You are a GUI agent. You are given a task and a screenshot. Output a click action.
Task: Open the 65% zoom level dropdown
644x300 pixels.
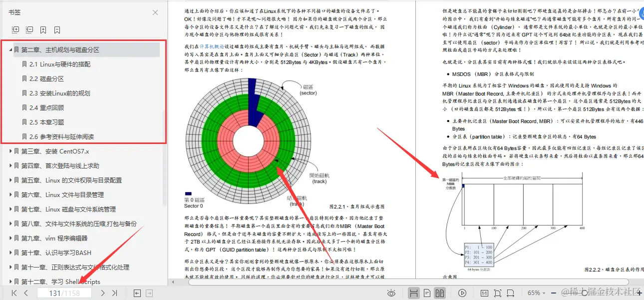[537, 293]
